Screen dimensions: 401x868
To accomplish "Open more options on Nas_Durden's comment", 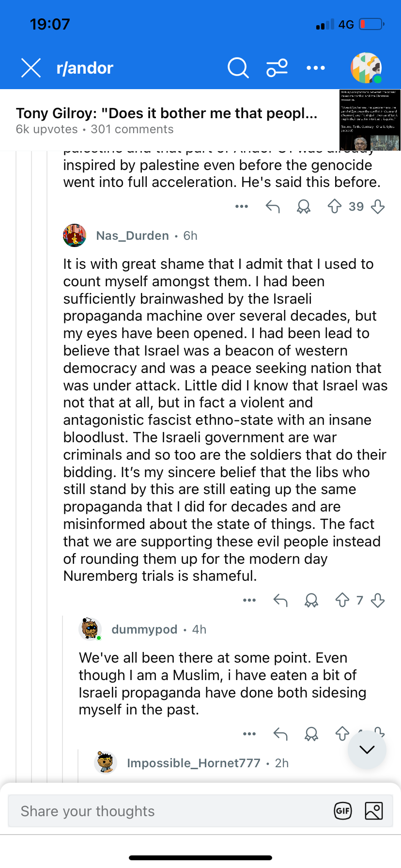I will [249, 601].
